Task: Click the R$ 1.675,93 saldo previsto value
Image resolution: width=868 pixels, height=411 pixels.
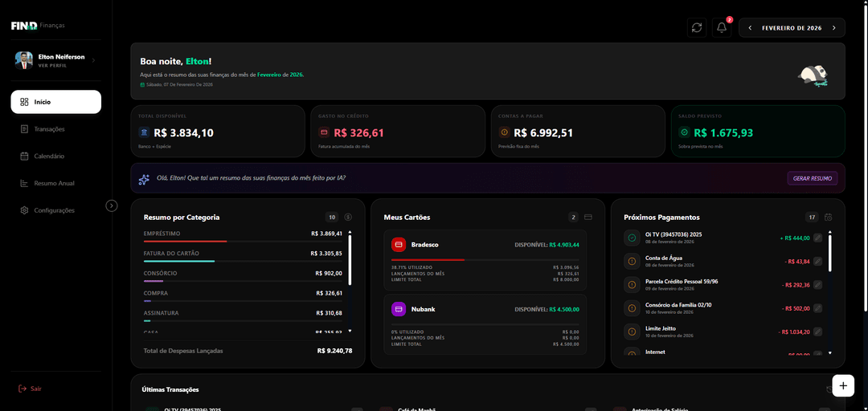Action: point(723,132)
